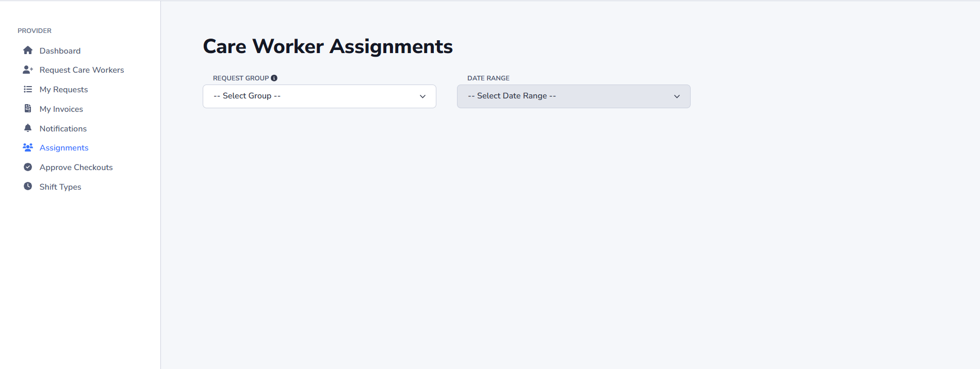Go to Dashboard in the sidebar
The height and width of the screenshot is (369, 980).
(60, 51)
